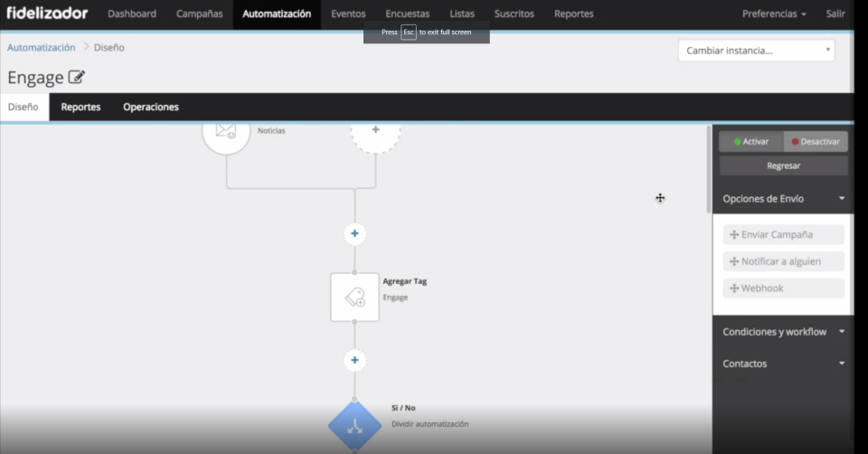The height and width of the screenshot is (454, 868).
Task: Click the plus connector above Agregar Tag
Action: pos(354,233)
